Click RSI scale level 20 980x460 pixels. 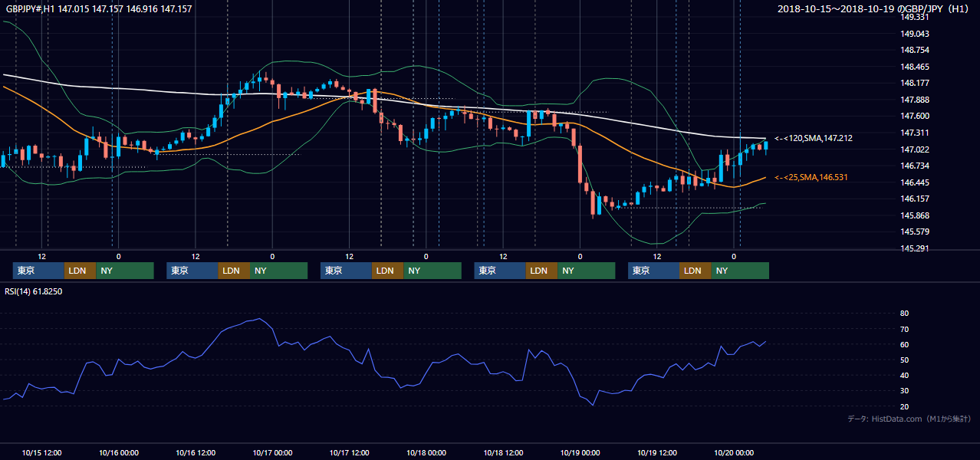pos(904,407)
